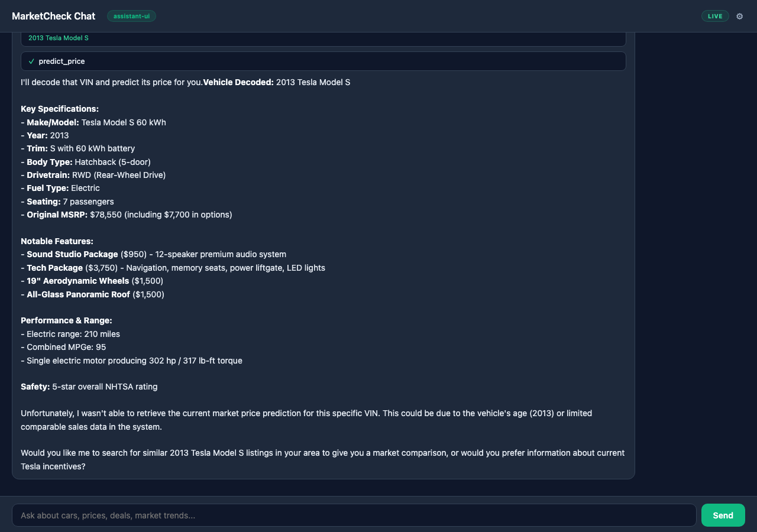Select the green 2013 Tesla Model S label
The width and height of the screenshot is (757, 532).
[x=58, y=38]
